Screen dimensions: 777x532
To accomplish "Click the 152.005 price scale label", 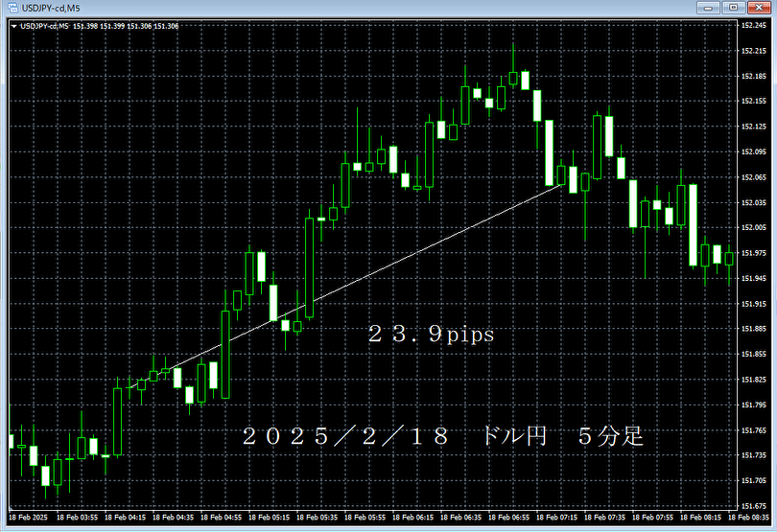I will tap(753, 227).
